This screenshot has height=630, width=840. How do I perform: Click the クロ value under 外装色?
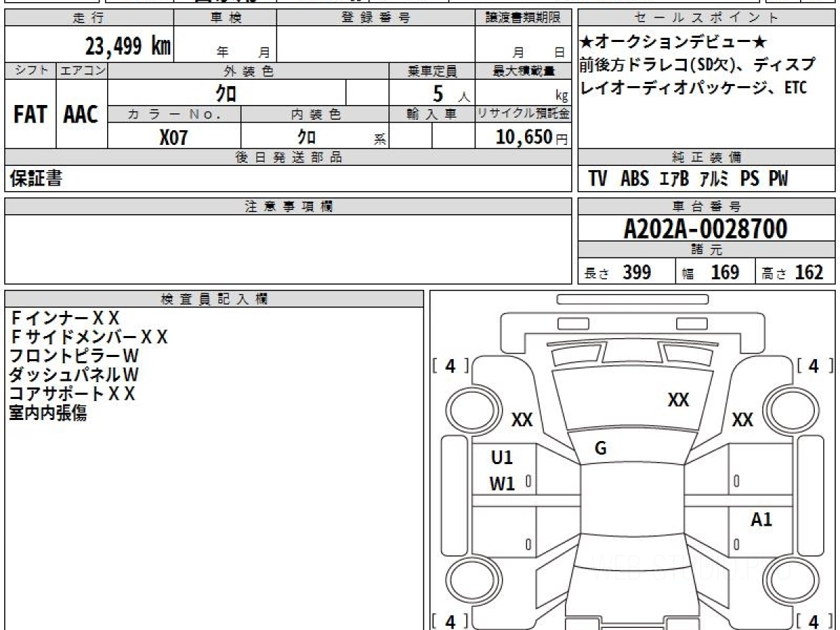pos(227,92)
